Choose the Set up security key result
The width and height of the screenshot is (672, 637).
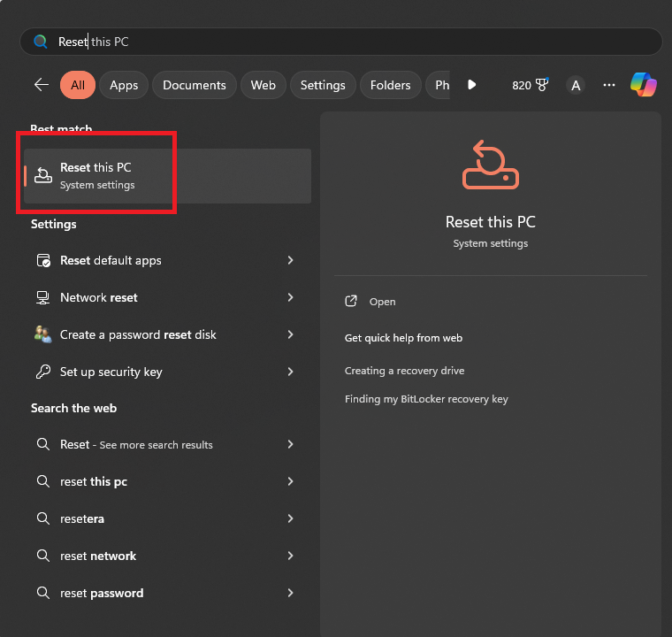(111, 372)
